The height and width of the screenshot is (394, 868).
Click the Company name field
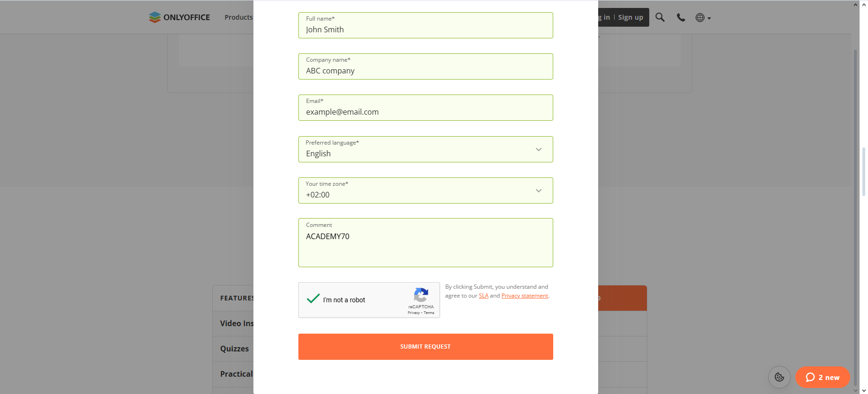(425, 66)
